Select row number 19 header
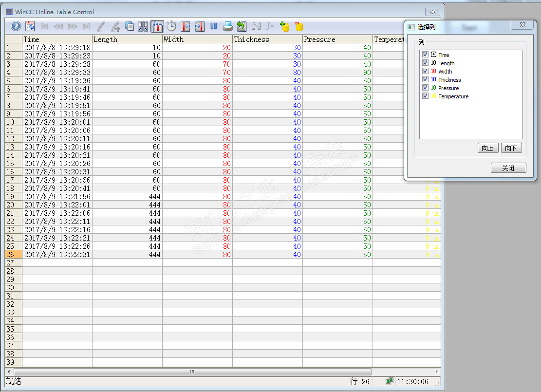 pyautogui.click(x=14, y=196)
